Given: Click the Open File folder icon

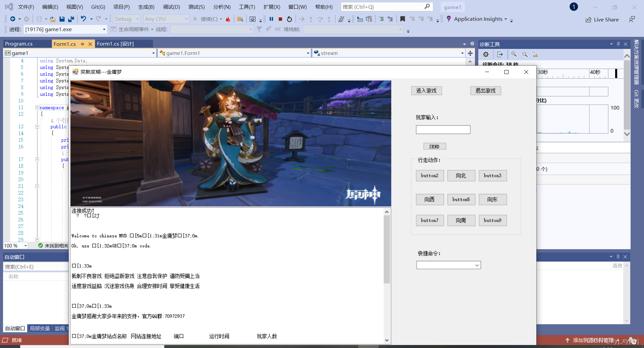Looking at the screenshot, I should (x=53, y=19).
